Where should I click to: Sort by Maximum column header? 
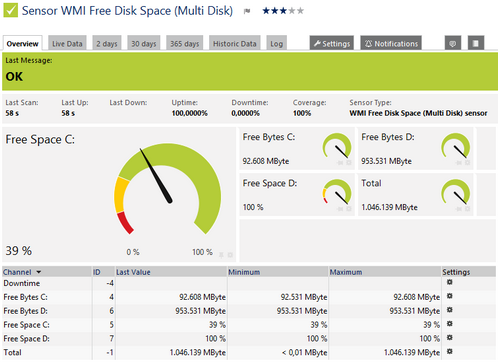[x=346, y=272]
